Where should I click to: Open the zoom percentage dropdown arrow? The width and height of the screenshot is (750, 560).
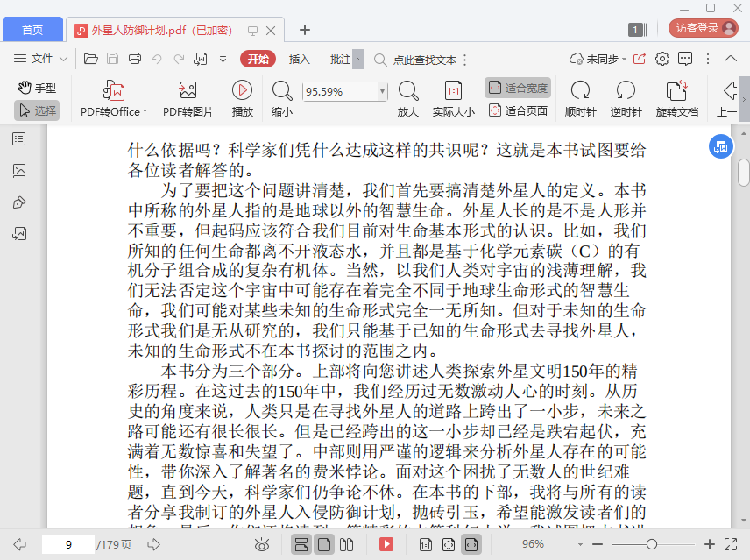[x=382, y=91]
